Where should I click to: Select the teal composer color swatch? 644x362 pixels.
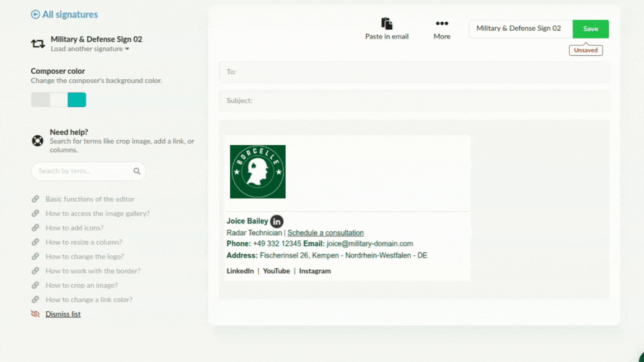tap(78, 99)
